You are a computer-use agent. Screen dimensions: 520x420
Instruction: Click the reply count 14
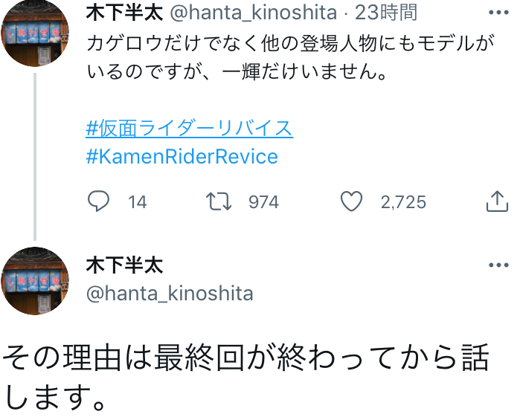click(137, 201)
